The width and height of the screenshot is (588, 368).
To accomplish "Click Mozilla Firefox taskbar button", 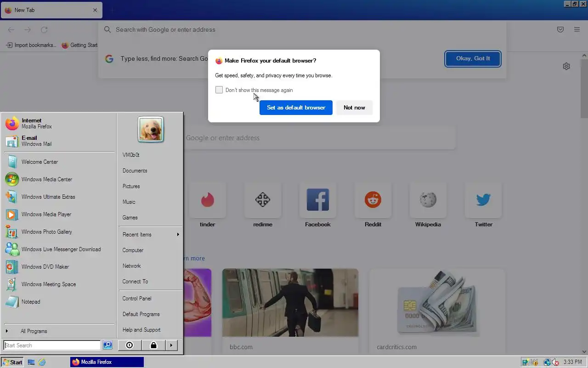I will pyautogui.click(x=107, y=362).
